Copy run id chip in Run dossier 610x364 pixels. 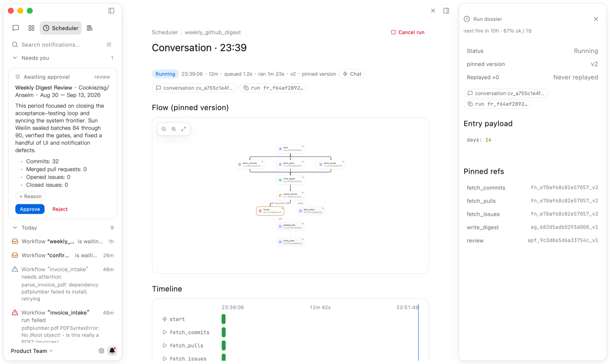tap(497, 104)
